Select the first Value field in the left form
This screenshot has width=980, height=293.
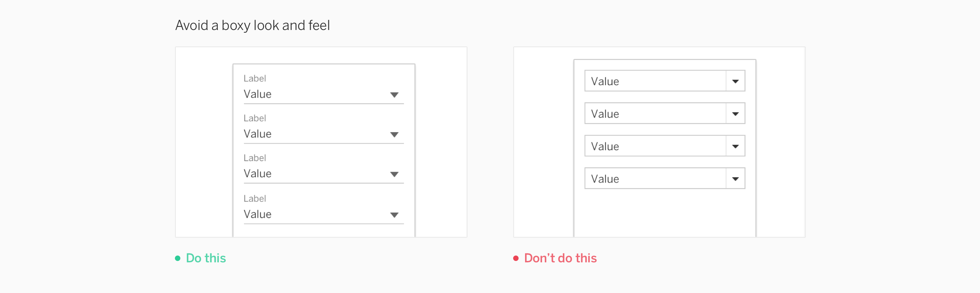point(258,94)
